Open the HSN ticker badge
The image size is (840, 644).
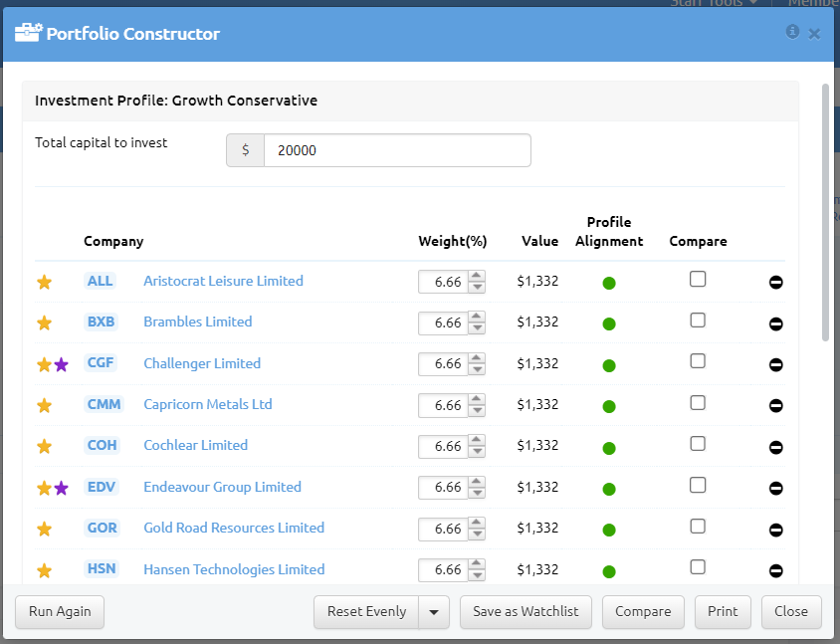(102, 568)
